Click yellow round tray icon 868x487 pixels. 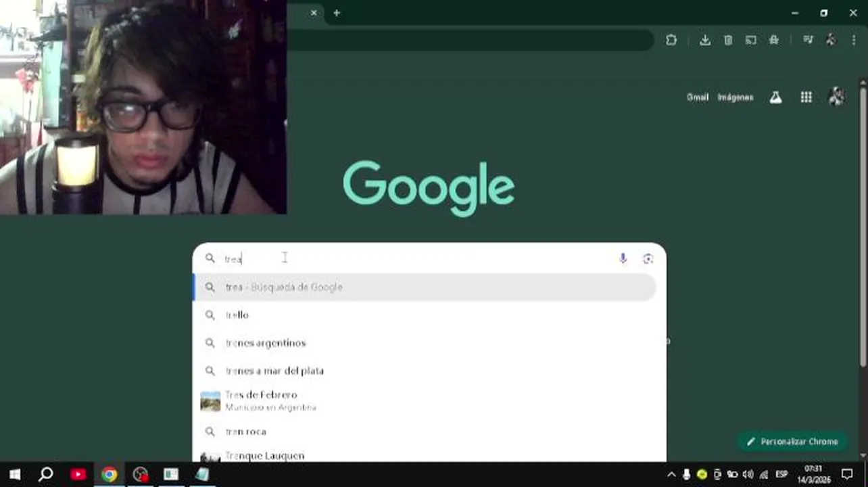point(702,474)
